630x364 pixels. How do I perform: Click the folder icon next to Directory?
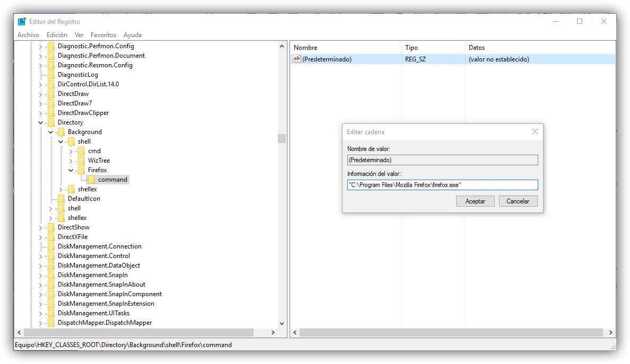coord(51,122)
